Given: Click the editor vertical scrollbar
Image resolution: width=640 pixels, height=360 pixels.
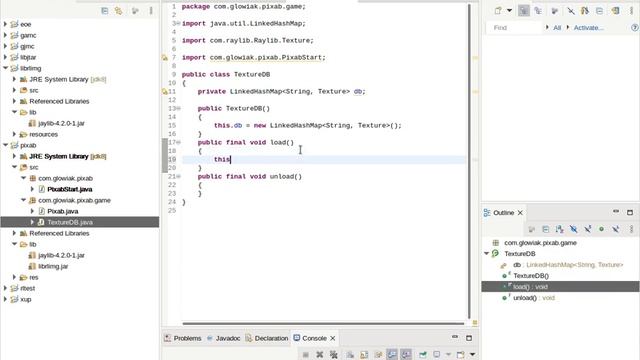Looking at the screenshot, I should (469, 161).
